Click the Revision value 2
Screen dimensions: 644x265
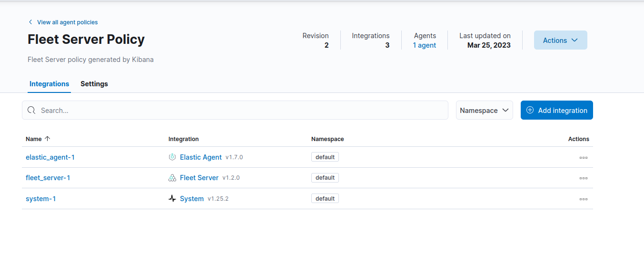coord(327,45)
